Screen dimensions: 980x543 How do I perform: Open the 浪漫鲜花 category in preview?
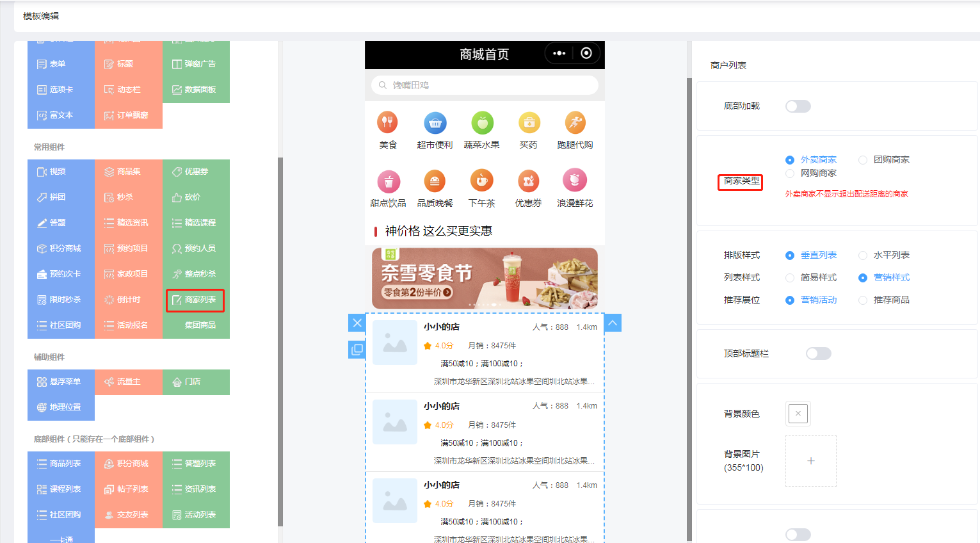point(575,189)
